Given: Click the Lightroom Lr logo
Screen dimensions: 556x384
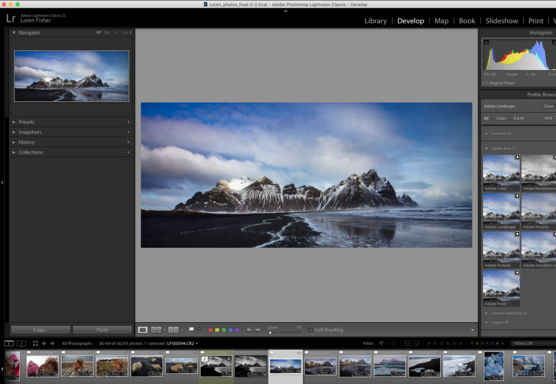Looking at the screenshot, I should coord(11,18).
